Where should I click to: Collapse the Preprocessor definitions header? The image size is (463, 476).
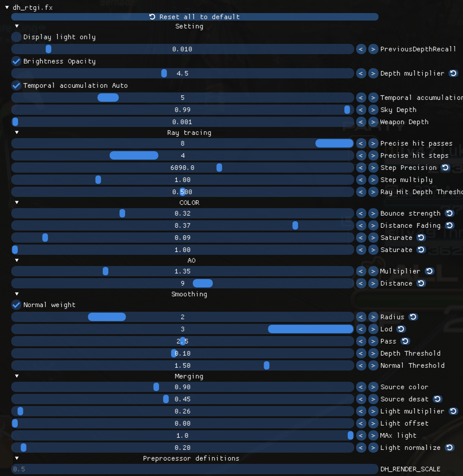(x=17, y=458)
